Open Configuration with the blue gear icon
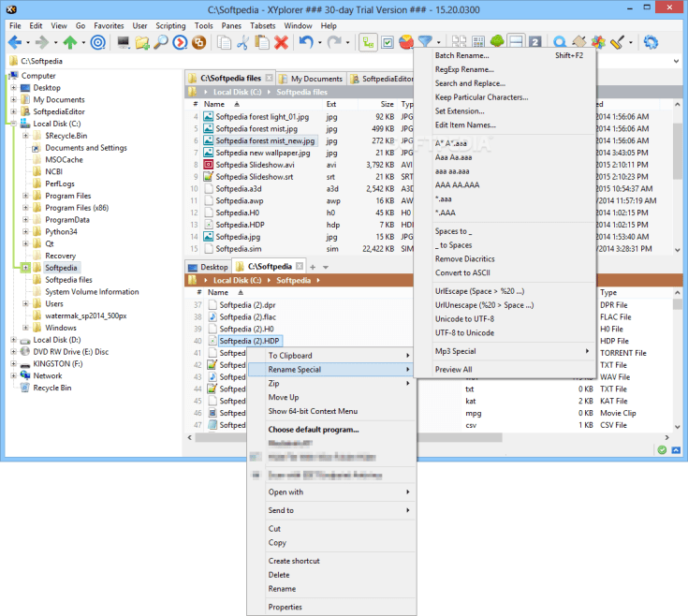Image resolution: width=688 pixels, height=616 pixels. [651, 42]
